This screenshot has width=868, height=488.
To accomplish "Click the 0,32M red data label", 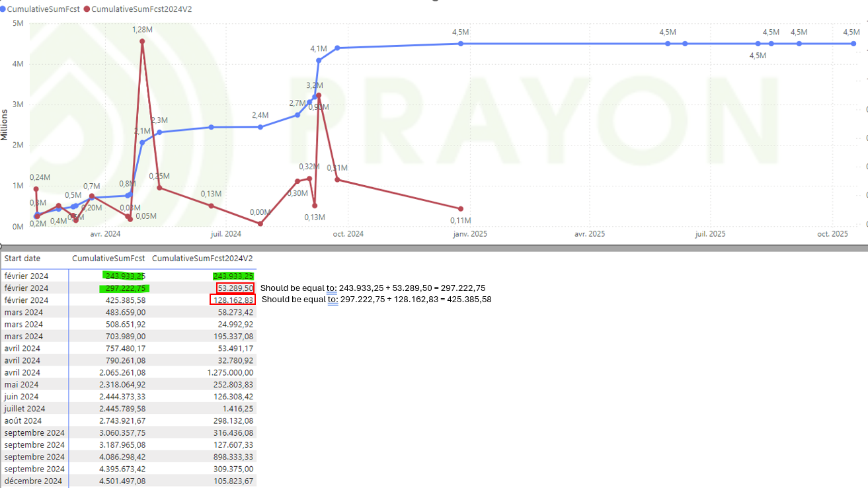I will pos(309,167).
